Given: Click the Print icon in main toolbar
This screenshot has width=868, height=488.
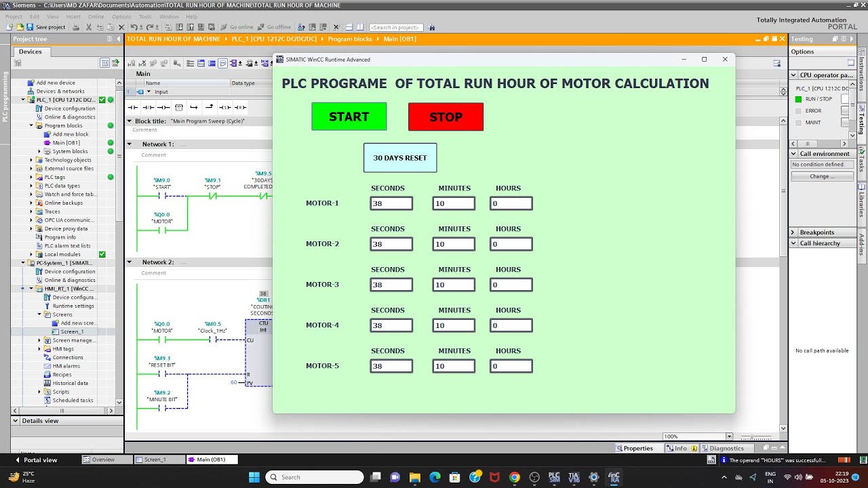Looking at the screenshot, I should click(x=76, y=27).
